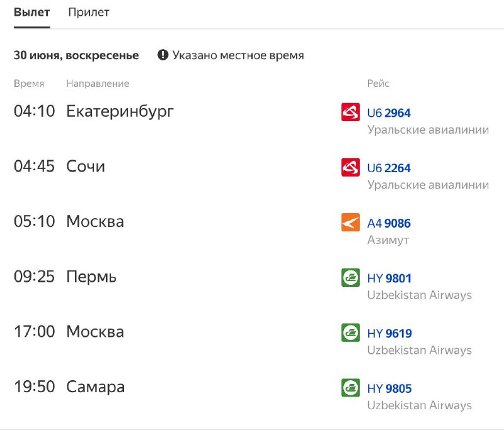Open flight U6 2264 link

389,168
